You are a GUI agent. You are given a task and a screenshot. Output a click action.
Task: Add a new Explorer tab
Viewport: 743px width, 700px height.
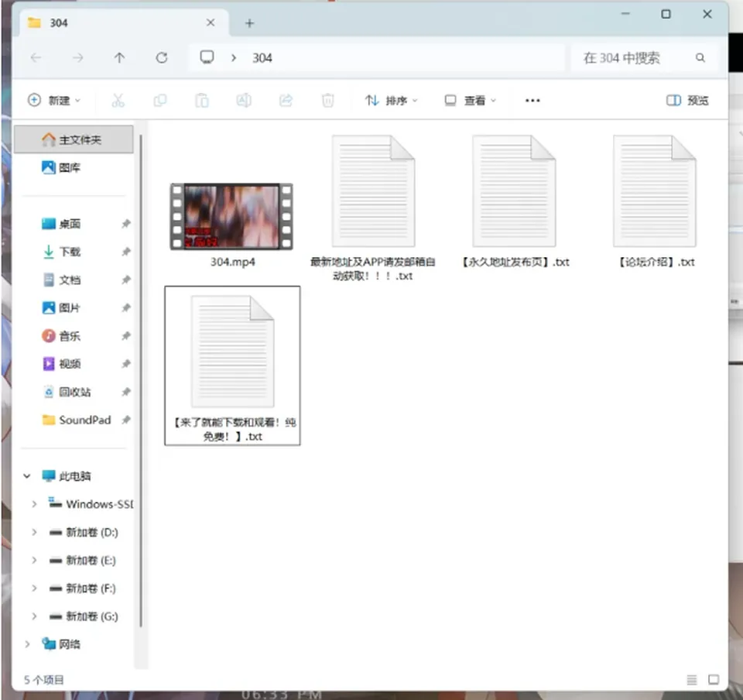click(250, 23)
